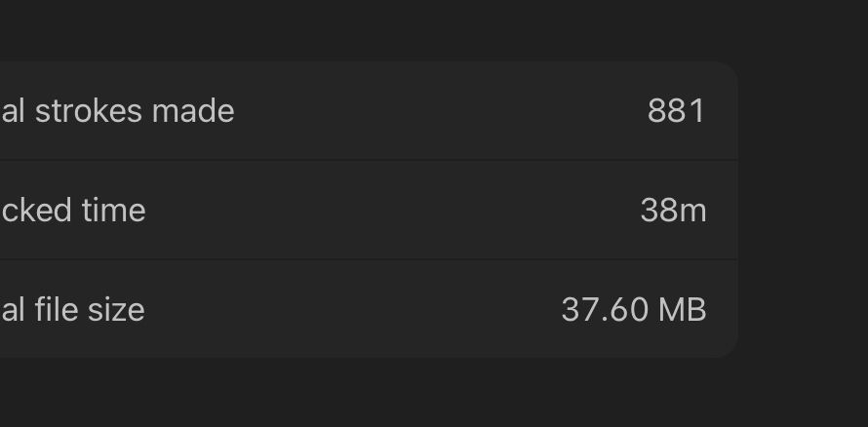Image resolution: width=868 pixels, height=427 pixels.
Task: Tap blank middle of file size row
Action: point(354,309)
